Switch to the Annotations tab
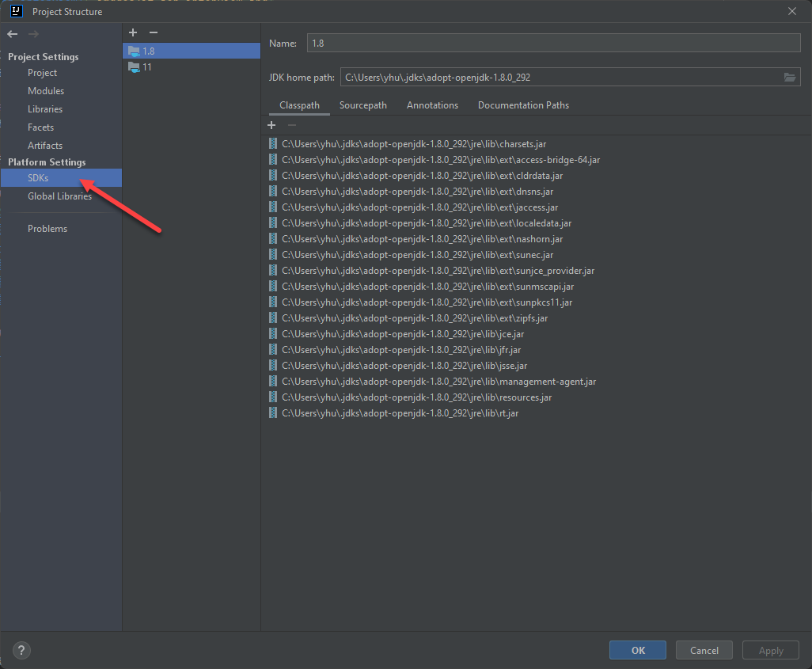Viewport: 812px width, 669px height. (432, 105)
